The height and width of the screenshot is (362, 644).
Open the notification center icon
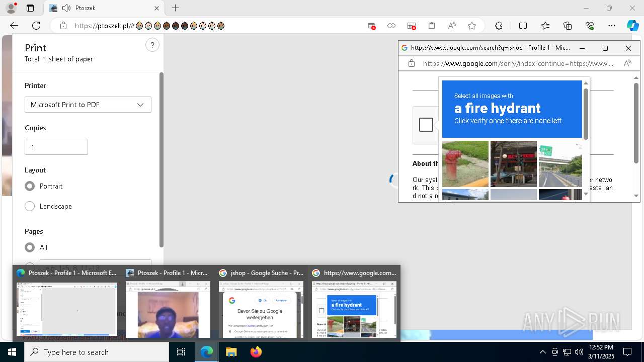coord(627,352)
